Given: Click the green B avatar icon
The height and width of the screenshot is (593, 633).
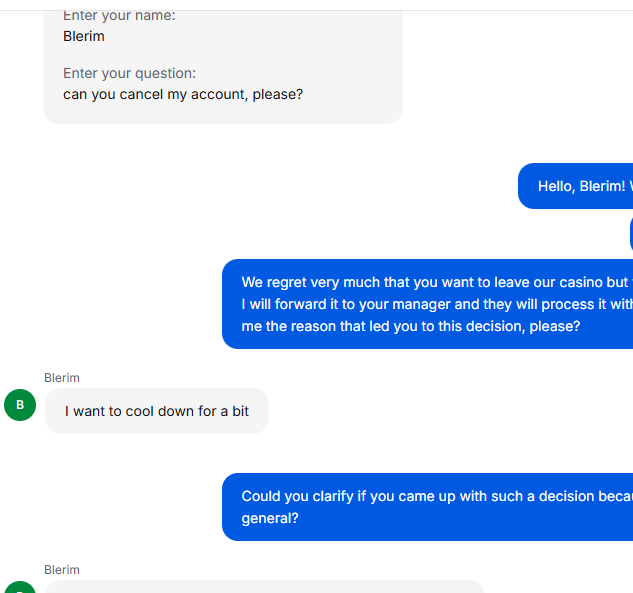Looking at the screenshot, I should coord(20,405).
